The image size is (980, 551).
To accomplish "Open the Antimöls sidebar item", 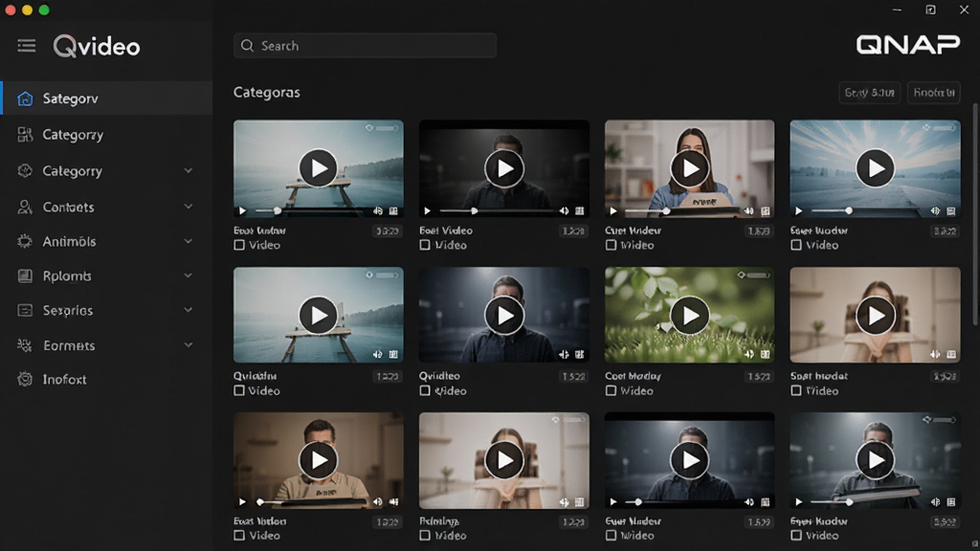I will point(106,241).
